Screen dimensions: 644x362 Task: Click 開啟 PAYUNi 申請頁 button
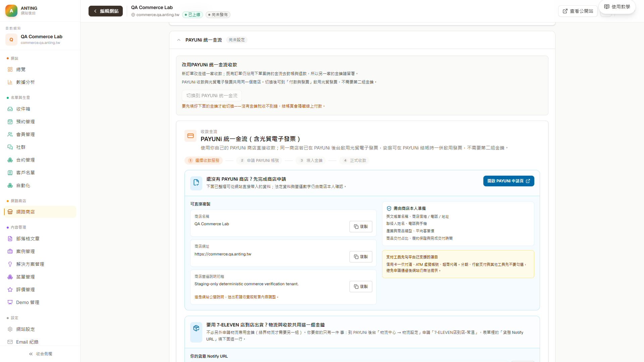508,181
